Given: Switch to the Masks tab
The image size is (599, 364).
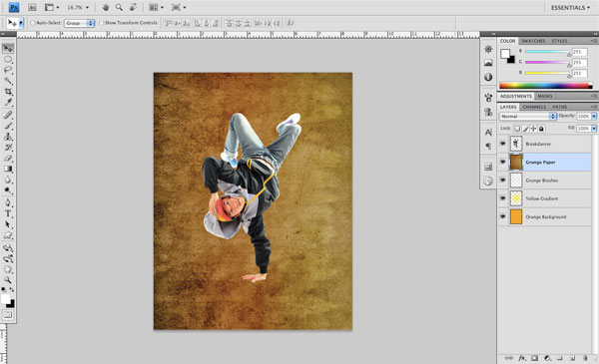Looking at the screenshot, I should coord(545,96).
